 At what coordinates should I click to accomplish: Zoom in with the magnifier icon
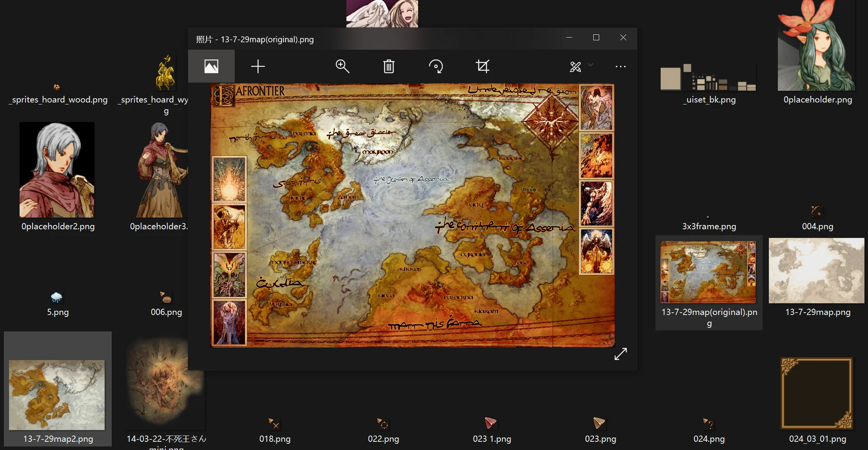[342, 66]
